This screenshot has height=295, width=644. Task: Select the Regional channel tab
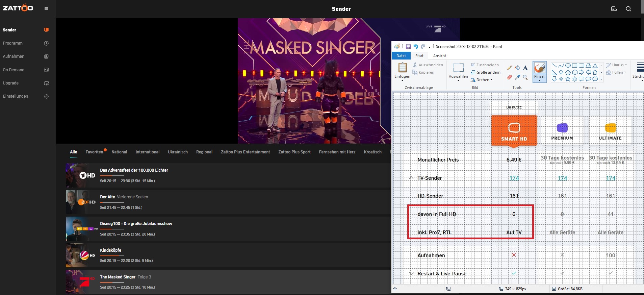point(204,152)
